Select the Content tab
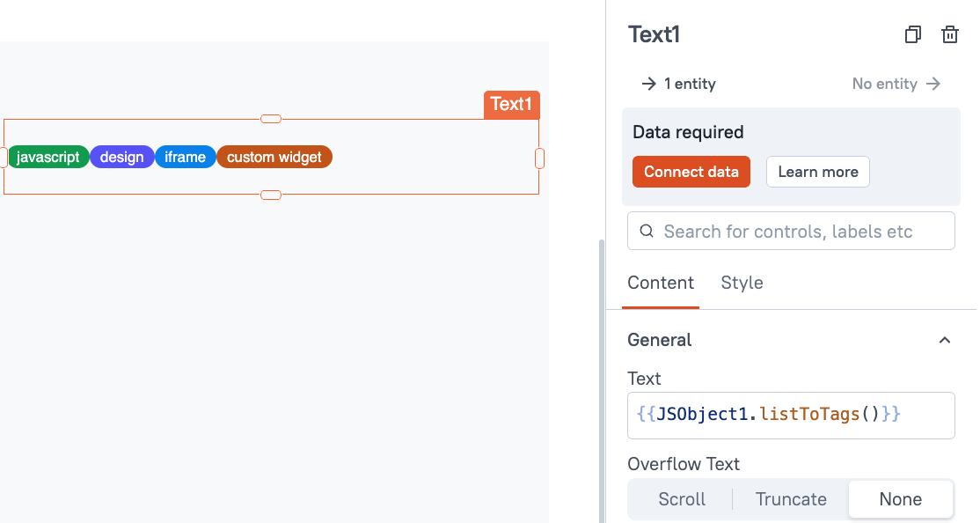Viewport: 980px width, 523px height. click(x=661, y=283)
